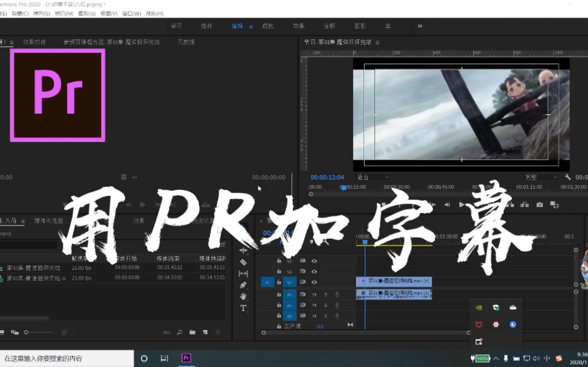Select the Hand tool
The height and width of the screenshot is (367, 588).
point(244,296)
